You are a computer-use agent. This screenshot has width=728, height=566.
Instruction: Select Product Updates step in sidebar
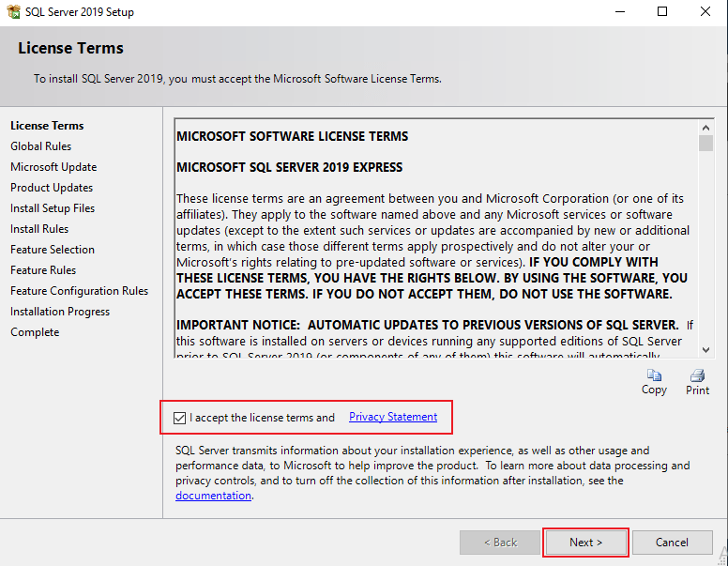click(52, 188)
